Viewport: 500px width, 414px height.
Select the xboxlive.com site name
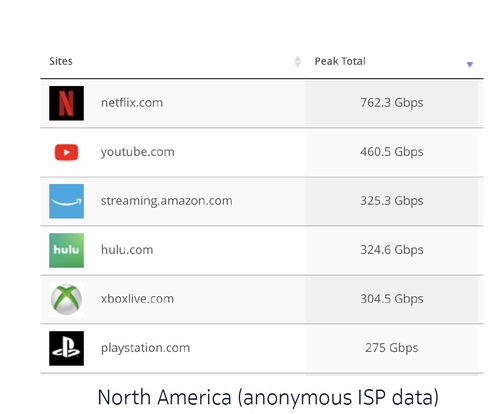137,299
